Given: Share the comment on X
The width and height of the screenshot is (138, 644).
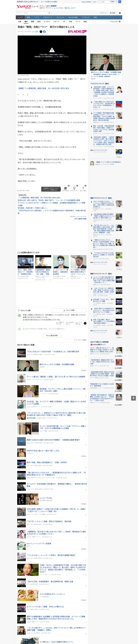Looking at the screenshot, I should (x=85, y=323).
